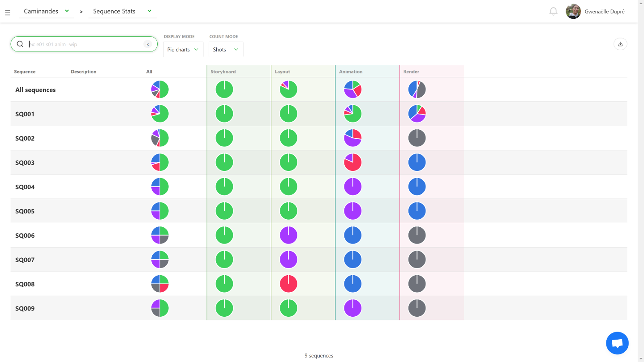Click the SQ001 Render pie chart
Screen dimensions: 644x362
tap(417, 114)
